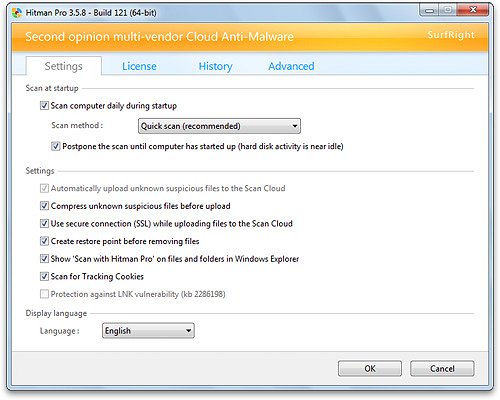
Task: Disable Scan for Tracking Cookies
Action: pos(44,276)
